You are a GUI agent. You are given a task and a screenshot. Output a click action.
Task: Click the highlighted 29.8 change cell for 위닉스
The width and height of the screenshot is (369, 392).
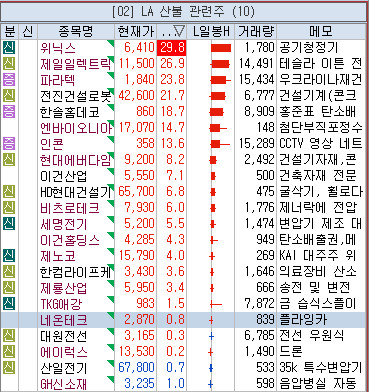[x=172, y=48]
